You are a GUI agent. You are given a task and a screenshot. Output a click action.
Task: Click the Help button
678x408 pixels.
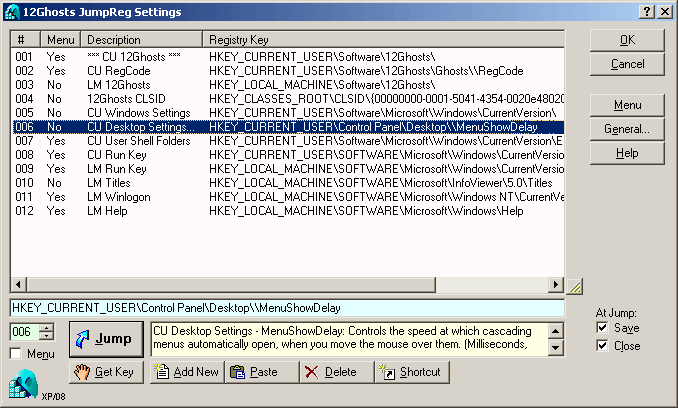(627, 153)
